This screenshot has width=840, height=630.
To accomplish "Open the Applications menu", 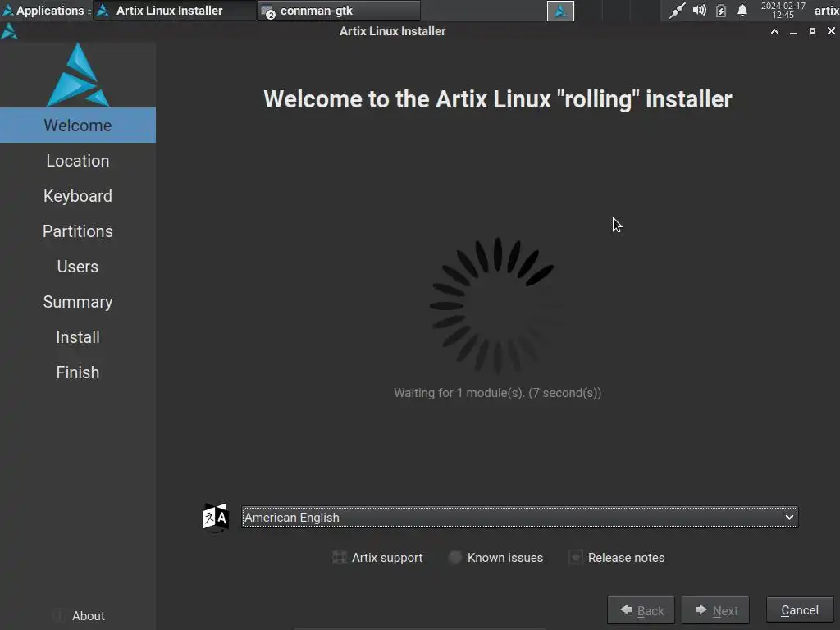I will pos(43,11).
